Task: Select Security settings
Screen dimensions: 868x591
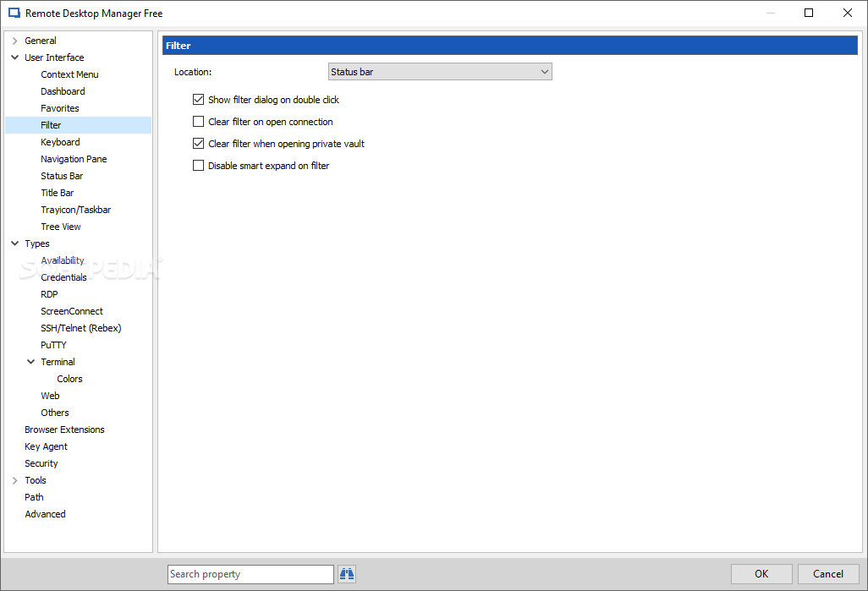Action: click(41, 463)
